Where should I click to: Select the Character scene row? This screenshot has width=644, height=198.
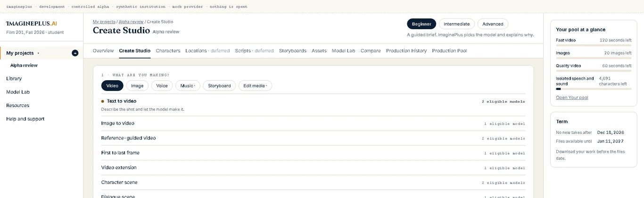pyautogui.click(x=313, y=182)
